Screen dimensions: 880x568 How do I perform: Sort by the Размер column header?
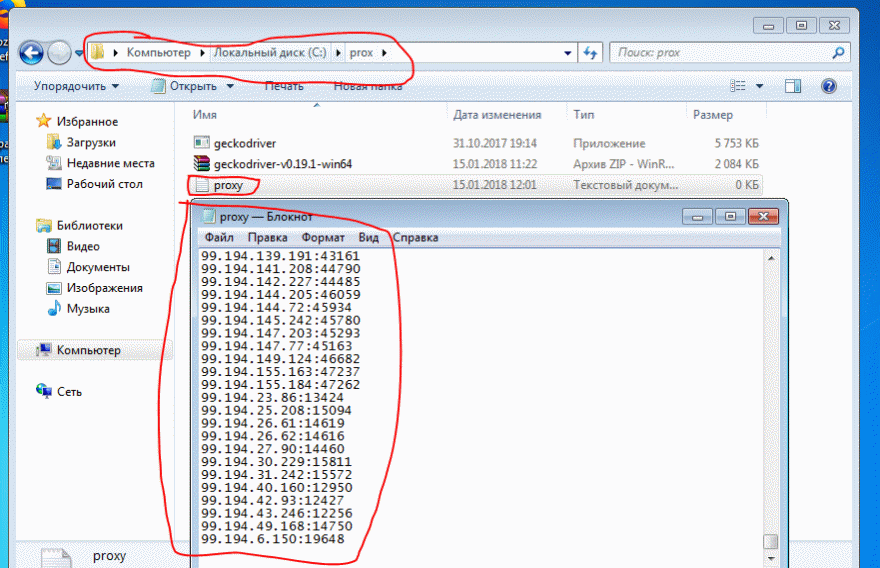[713, 114]
